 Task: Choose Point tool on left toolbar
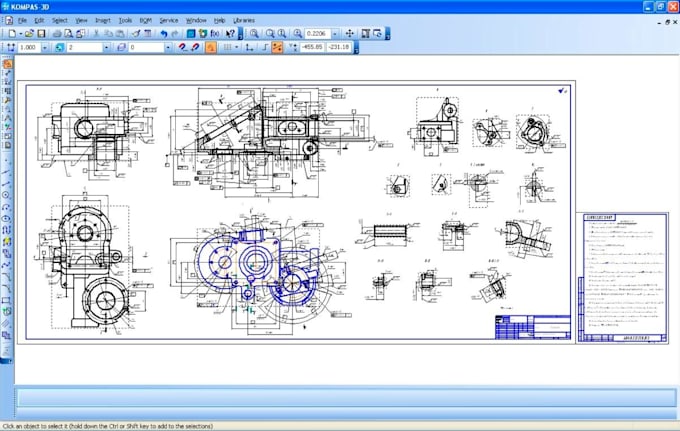coord(7,161)
